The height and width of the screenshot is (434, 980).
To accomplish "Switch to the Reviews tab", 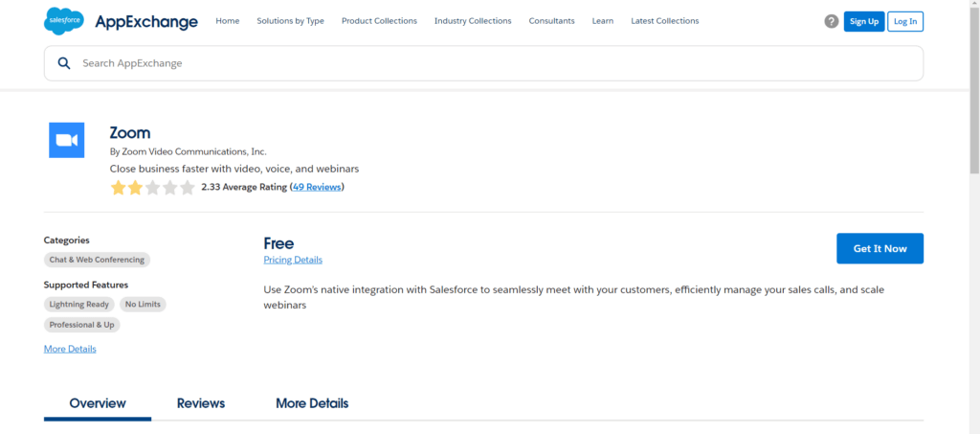I will pyautogui.click(x=201, y=403).
